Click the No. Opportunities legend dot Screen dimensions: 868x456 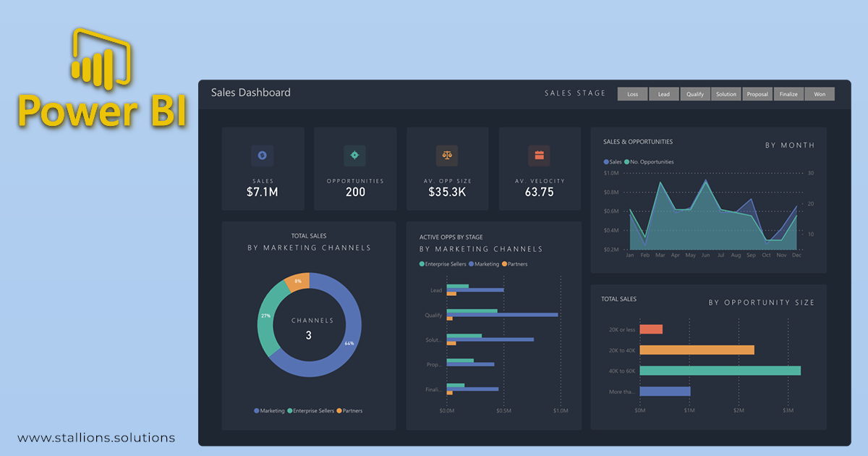[x=627, y=162]
